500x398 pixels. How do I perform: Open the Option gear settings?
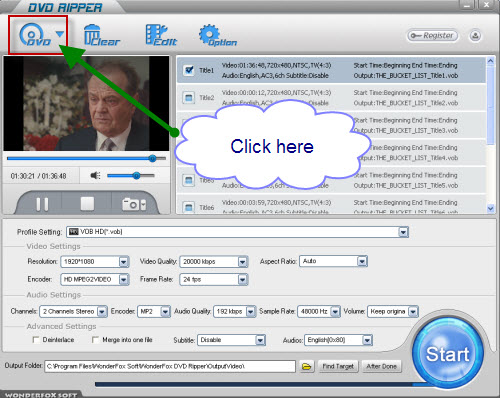coord(218,35)
